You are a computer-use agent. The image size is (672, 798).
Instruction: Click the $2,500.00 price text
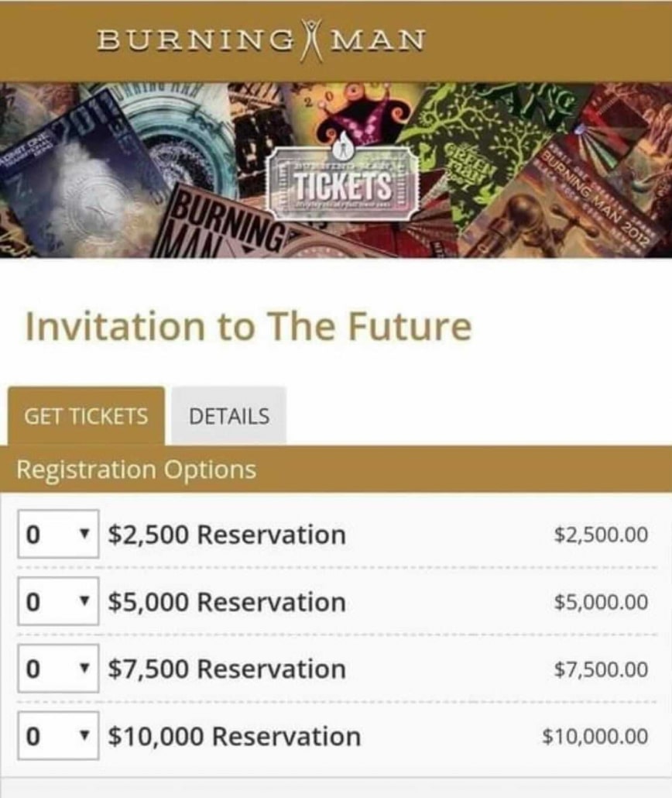[601, 535]
